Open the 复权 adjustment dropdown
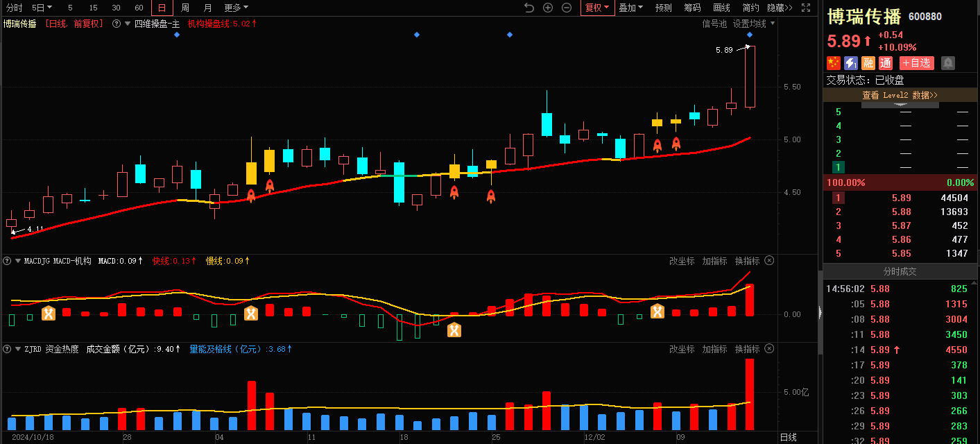 coord(597,8)
